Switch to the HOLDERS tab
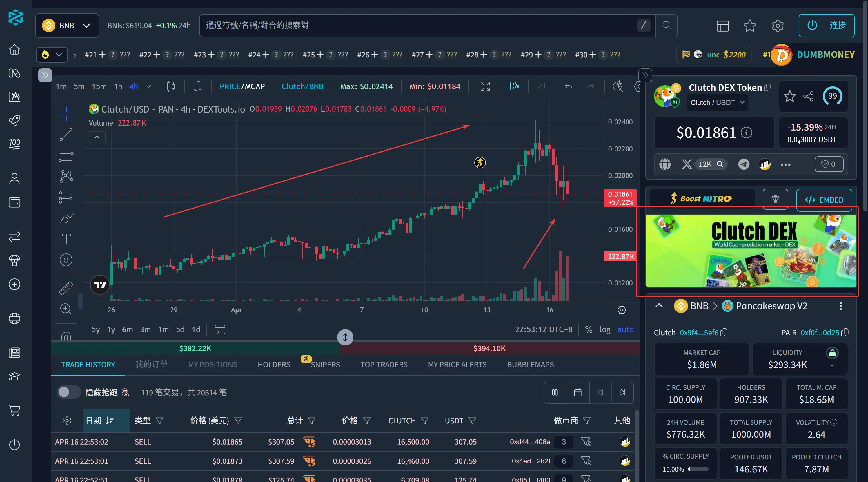 (x=274, y=364)
